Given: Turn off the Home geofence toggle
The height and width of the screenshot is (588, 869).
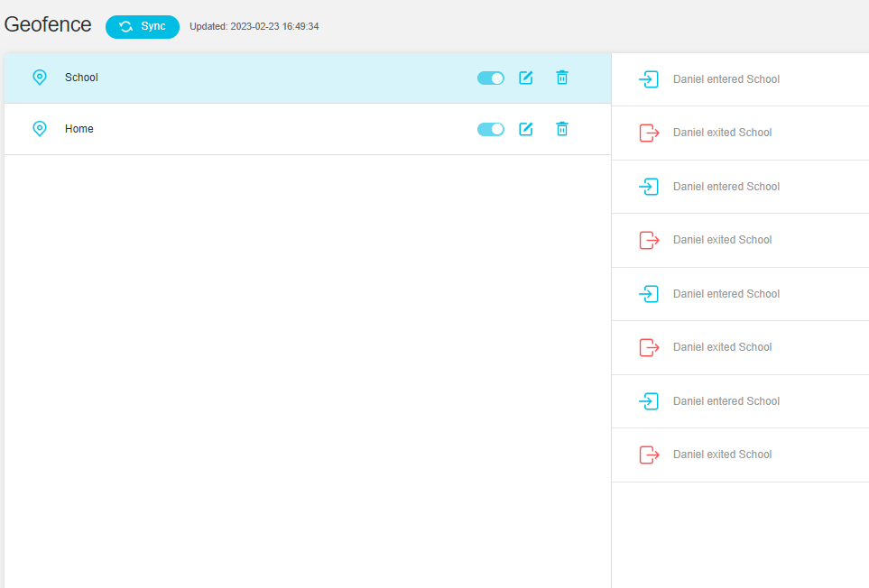Looking at the screenshot, I should click(x=491, y=130).
